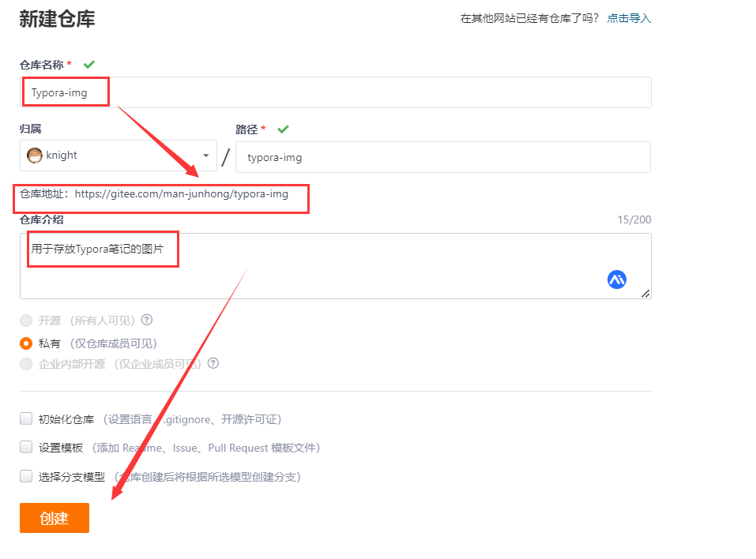Image resolution: width=756 pixels, height=559 pixels.
Task: Click help icon next to 企业内部开源 option
Action: click(213, 363)
